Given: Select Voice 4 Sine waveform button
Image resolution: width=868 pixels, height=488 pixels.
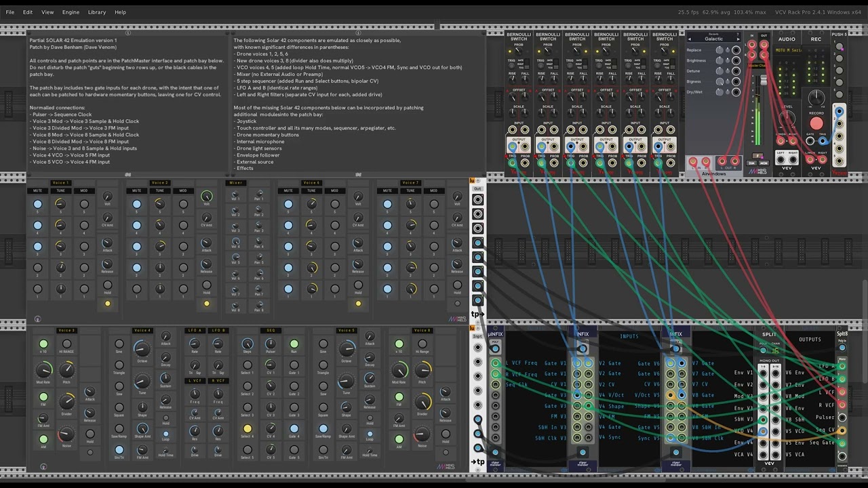Looking at the screenshot, I should (119, 344).
